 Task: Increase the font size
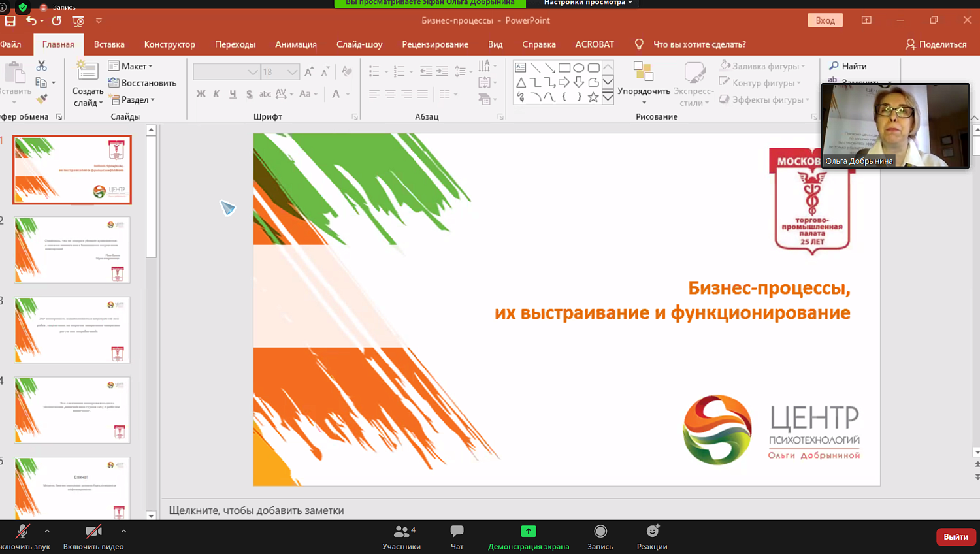pos(309,72)
